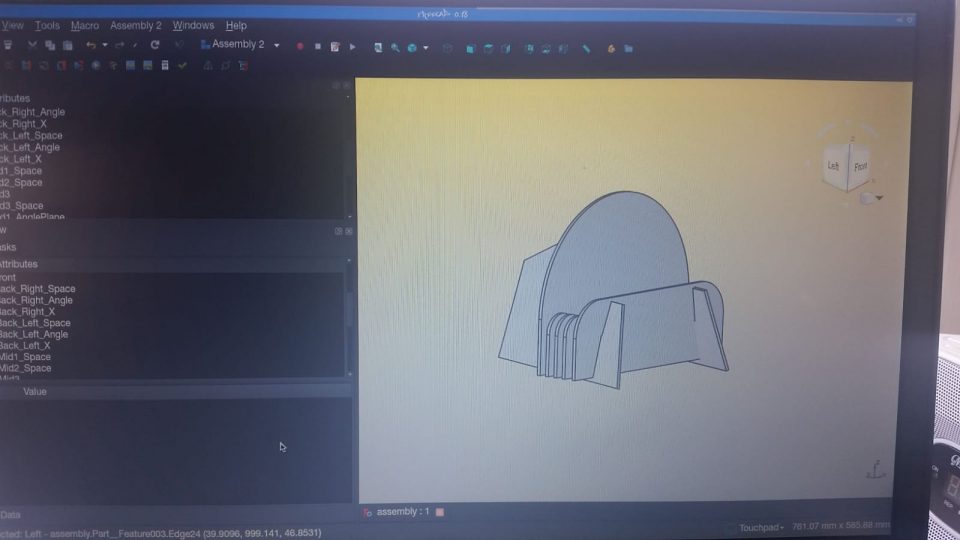Screen dimensions: 960x540
Task: Start macro recording with red dot
Action: click(x=300, y=47)
